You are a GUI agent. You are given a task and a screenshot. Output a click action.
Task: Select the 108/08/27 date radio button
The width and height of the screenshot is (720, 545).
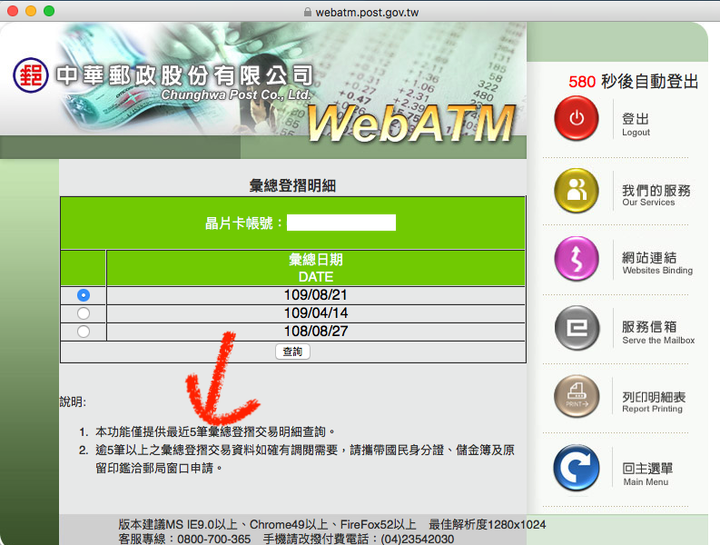tap(83, 331)
